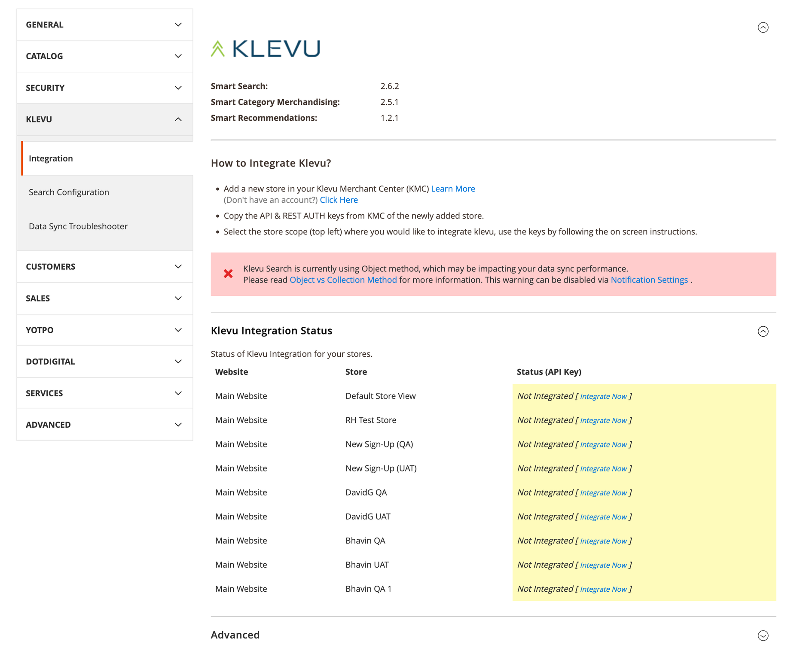The image size is (794, 672).
Task: Open Object vs Collection Method link
Action: (343, 280)
